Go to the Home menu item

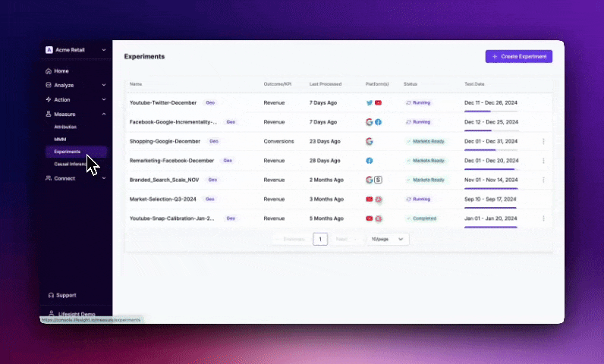coord(61,71)
